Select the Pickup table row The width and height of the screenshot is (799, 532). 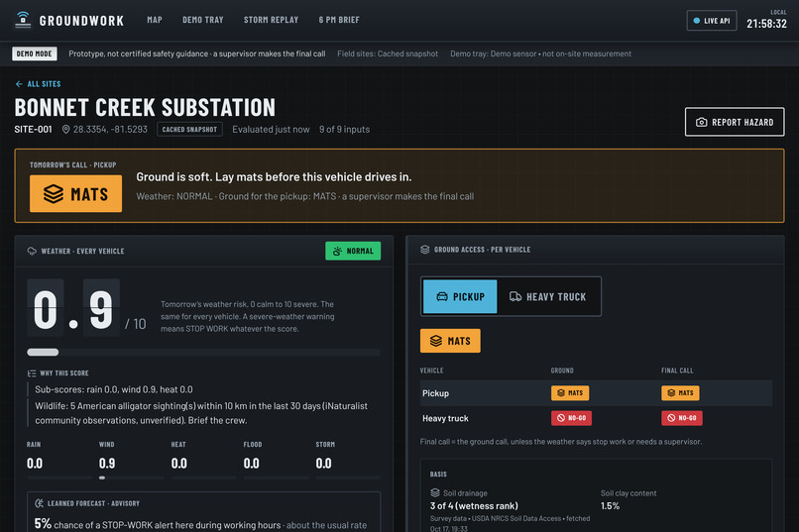[x=596, y=393]
